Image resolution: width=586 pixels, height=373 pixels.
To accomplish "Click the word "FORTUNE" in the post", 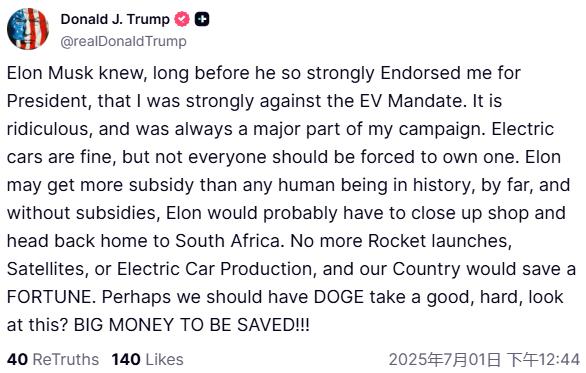I will tap(49, 297).
